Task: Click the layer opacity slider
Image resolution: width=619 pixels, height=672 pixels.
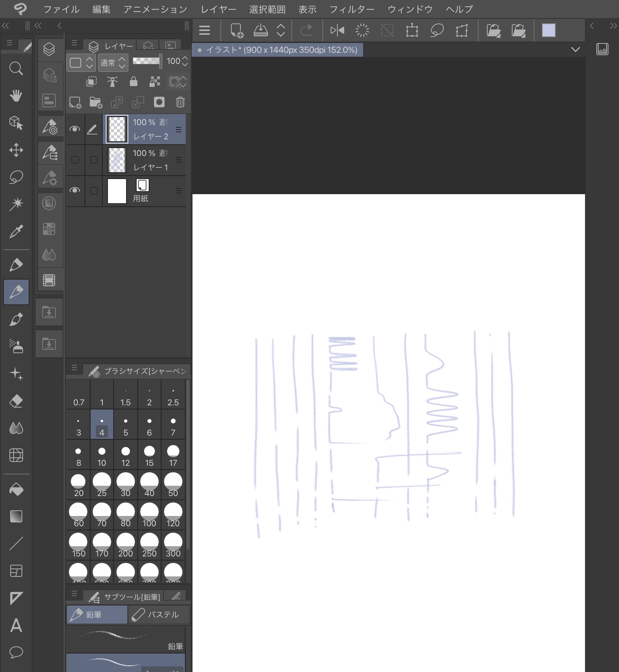Action: (147, 61)
